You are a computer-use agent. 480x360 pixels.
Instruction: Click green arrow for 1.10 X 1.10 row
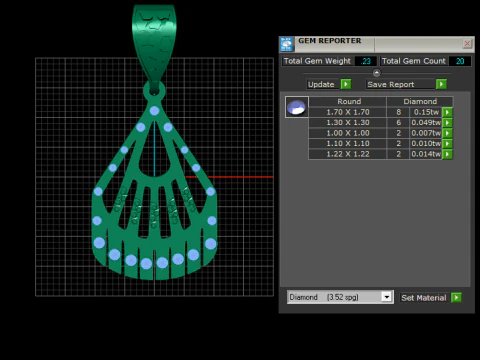point(447,144)
